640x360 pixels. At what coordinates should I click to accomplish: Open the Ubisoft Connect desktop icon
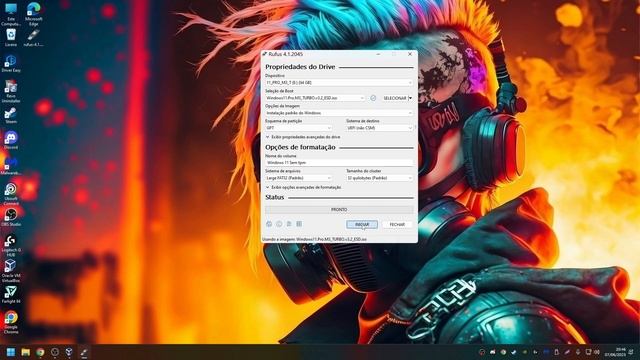pyautogui.click(x=11, y=194)
